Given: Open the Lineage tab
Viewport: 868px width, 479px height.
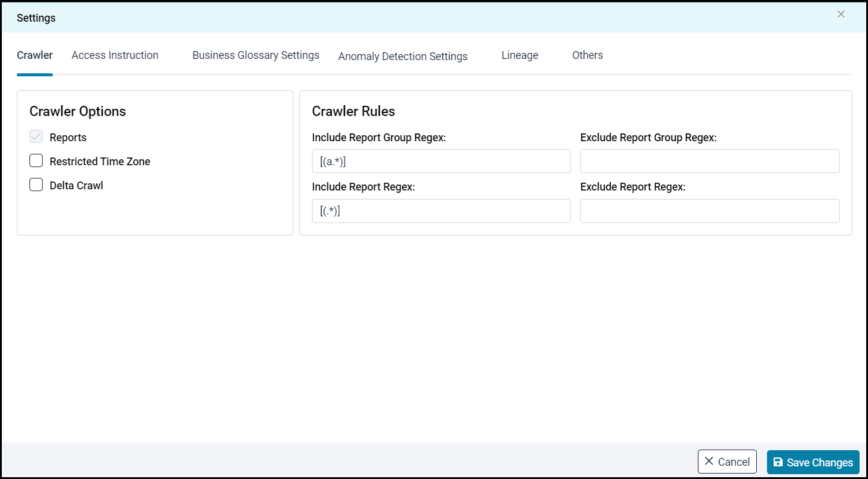Looking at the screenshot, I should coord(520,55).
